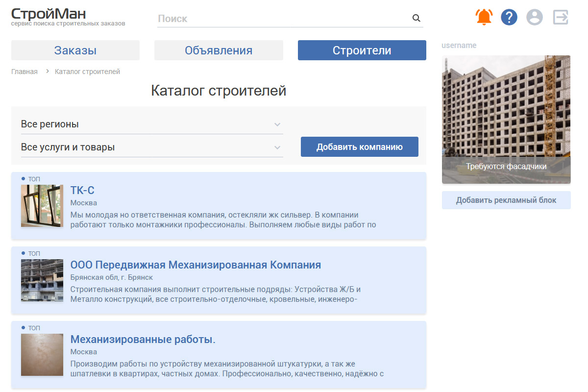Go to Главная breadcrumb link

point(24,72)
